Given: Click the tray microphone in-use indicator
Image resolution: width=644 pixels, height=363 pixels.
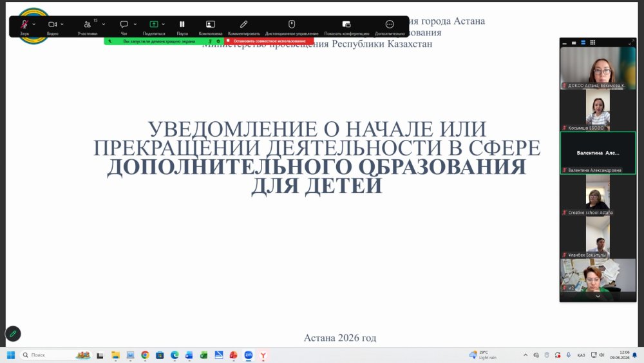Looking at the screenshot, I should (569, 355).
